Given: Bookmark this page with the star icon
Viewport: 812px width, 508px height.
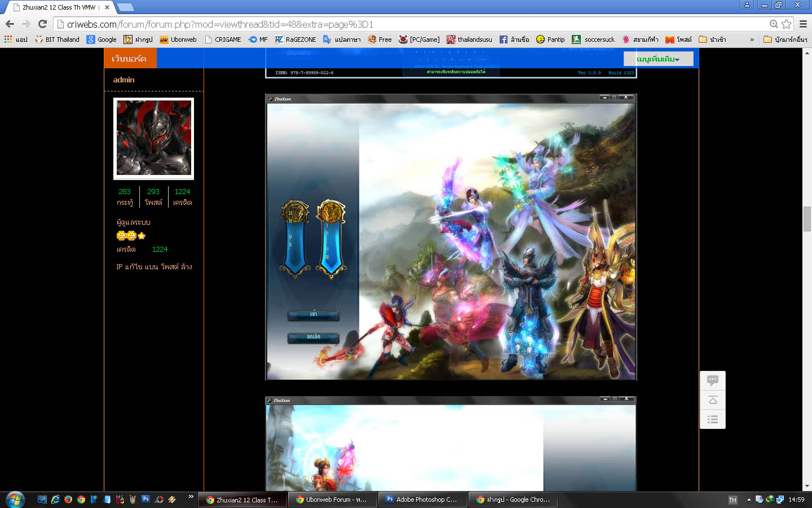Looking at the screenshot, I should point(786,24).
